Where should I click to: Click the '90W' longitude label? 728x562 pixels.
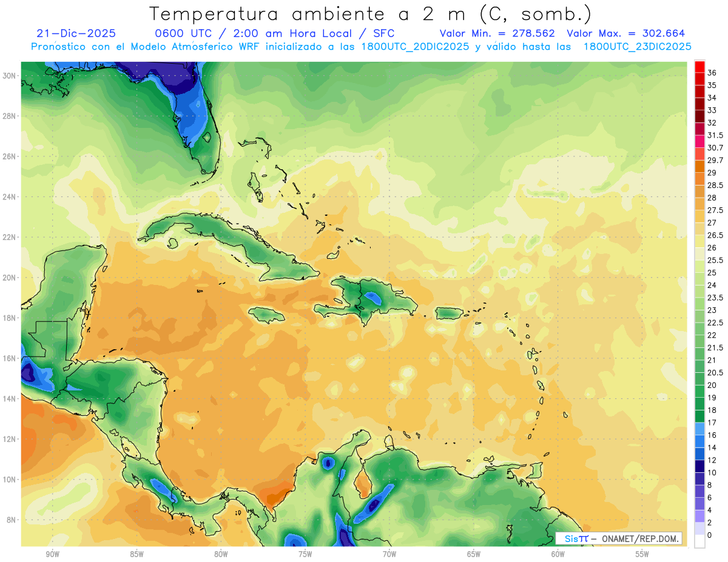click(x=52, y=554)
